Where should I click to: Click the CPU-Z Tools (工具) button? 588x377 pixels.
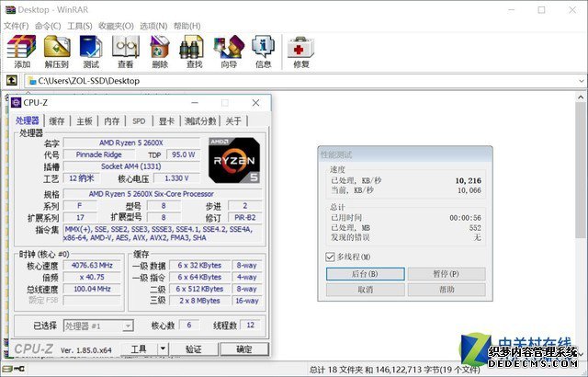click(x=139, y=348)
